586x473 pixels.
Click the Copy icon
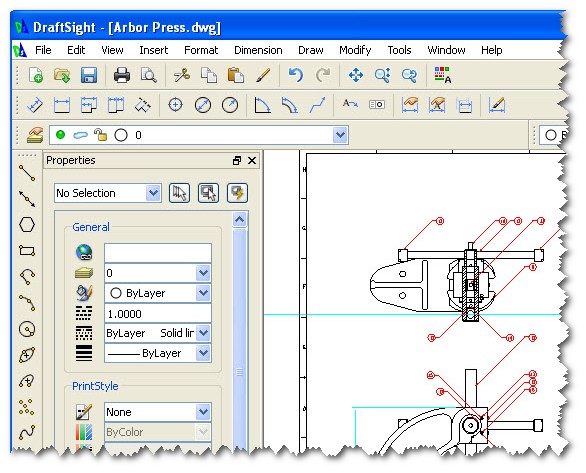[209, 75]
